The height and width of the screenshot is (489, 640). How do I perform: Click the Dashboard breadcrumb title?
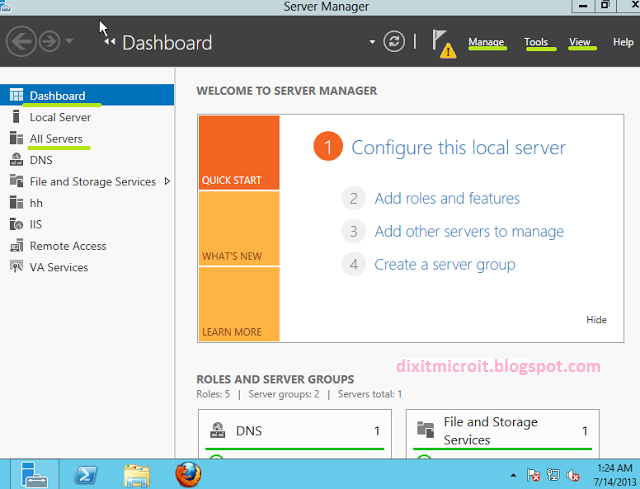tap(167, 43)
